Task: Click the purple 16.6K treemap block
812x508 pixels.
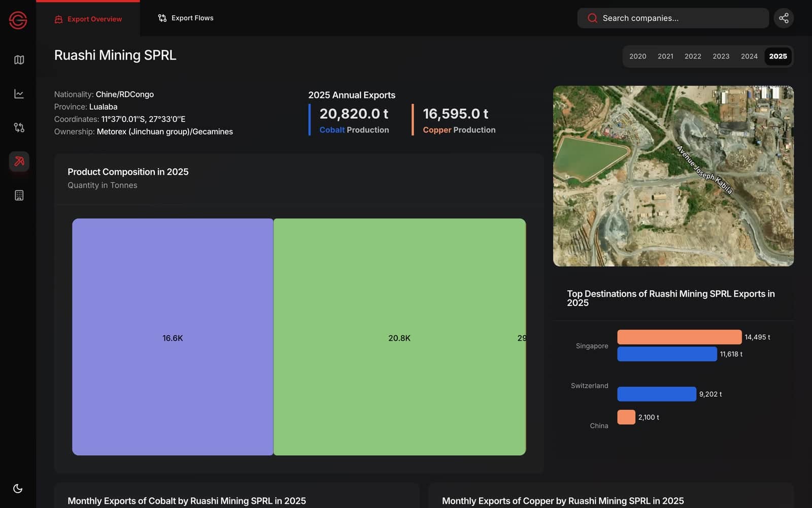Action: pos(173,337)
